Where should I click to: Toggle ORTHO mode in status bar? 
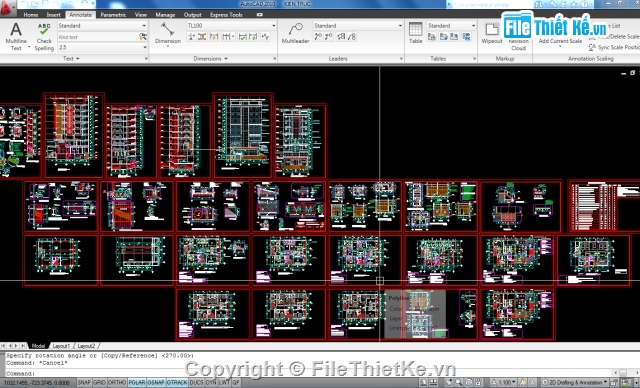(x=117, y=382)
